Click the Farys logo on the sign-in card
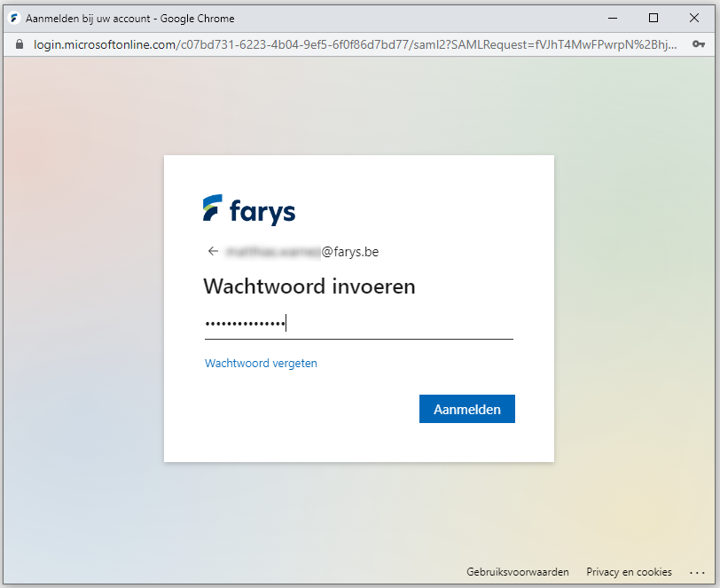The image size is (720, 588). (x=249, y=210)
